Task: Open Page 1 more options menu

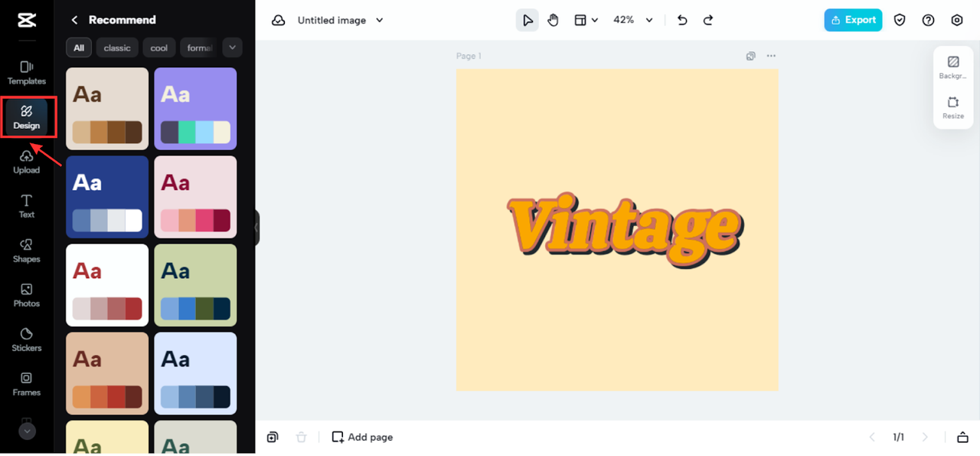Action: point(771,56)
